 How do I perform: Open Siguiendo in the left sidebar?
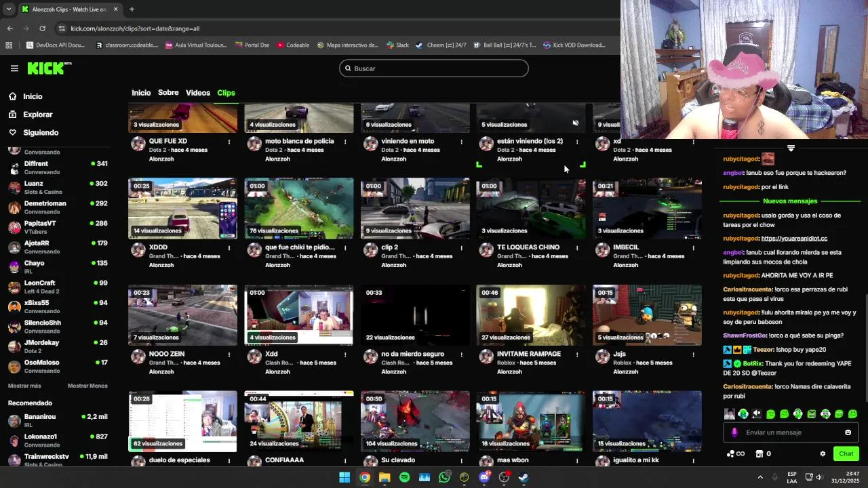[41, 133]
